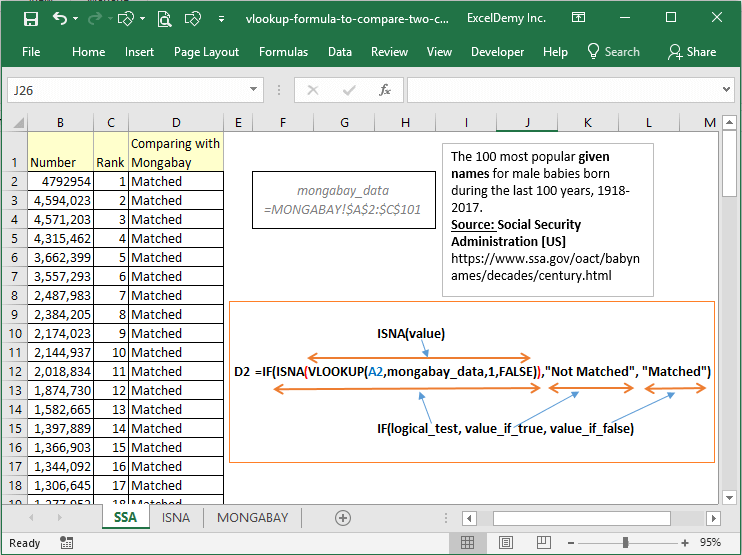The height and width of the screenshot is (555, 742).
Task: Switch to the Home ribbon tab
Action: (x=88, y=52)
